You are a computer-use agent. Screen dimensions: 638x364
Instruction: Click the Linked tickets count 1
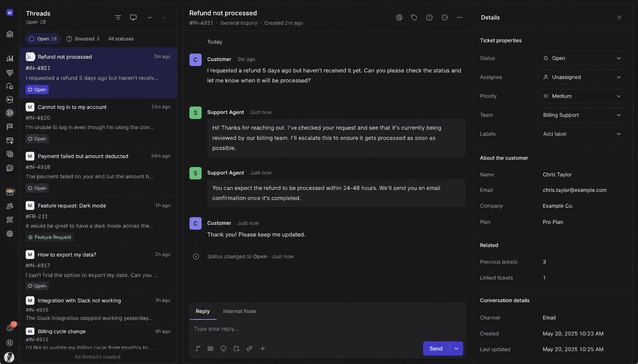[544, 278]
